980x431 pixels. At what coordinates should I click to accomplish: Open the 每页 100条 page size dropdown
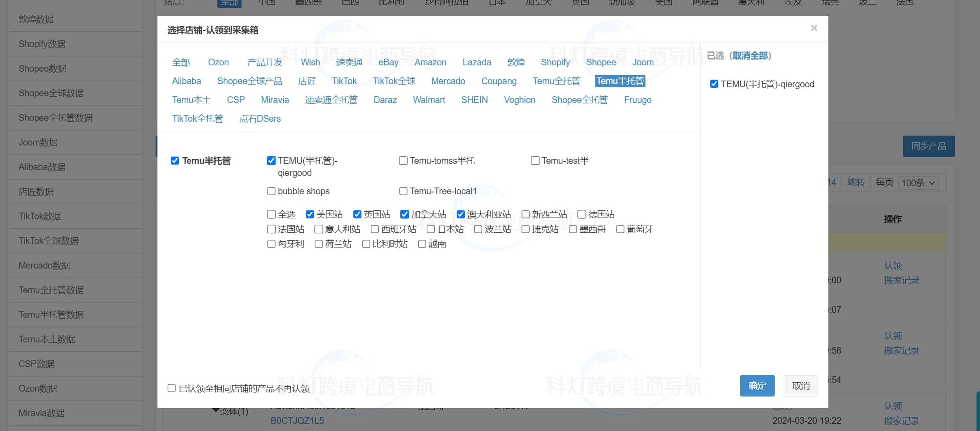(x=918, y=183)
